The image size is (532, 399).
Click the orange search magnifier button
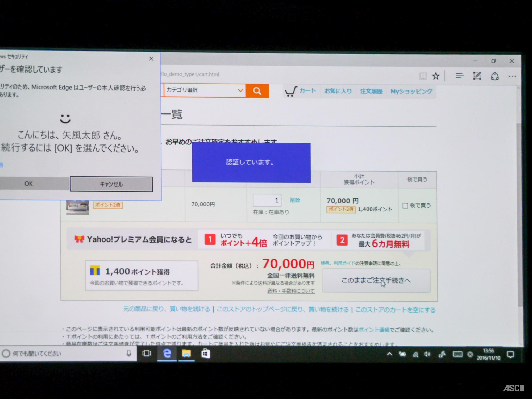257,91
